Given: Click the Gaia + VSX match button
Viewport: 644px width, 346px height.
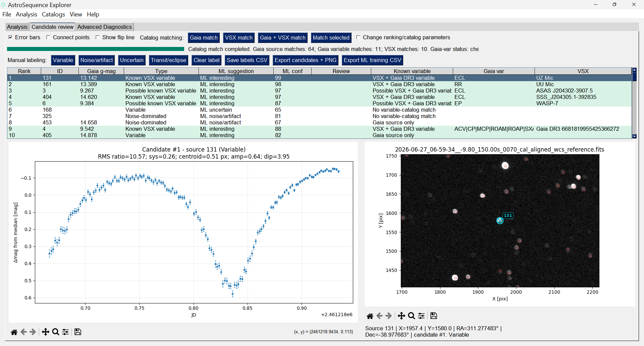Looking at the screenshot, I should (282, 38).
